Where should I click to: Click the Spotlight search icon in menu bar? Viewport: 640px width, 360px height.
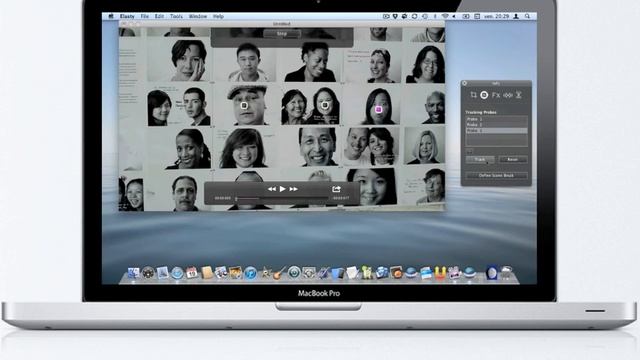(x=527, y=16)
